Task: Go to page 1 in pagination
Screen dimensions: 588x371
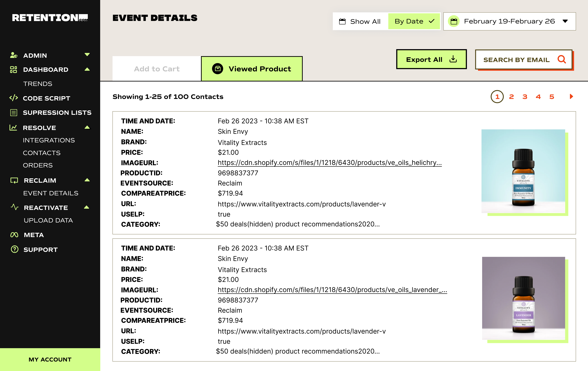Action: 497,97
